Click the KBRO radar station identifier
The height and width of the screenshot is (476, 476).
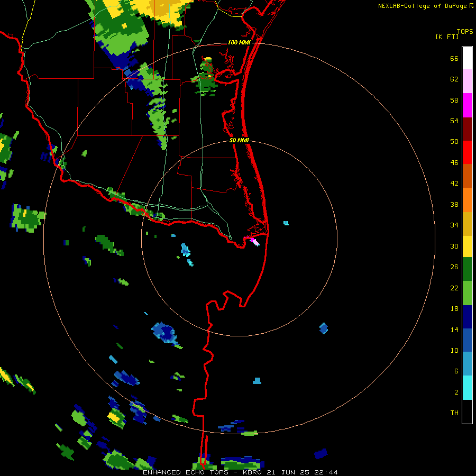253,472
